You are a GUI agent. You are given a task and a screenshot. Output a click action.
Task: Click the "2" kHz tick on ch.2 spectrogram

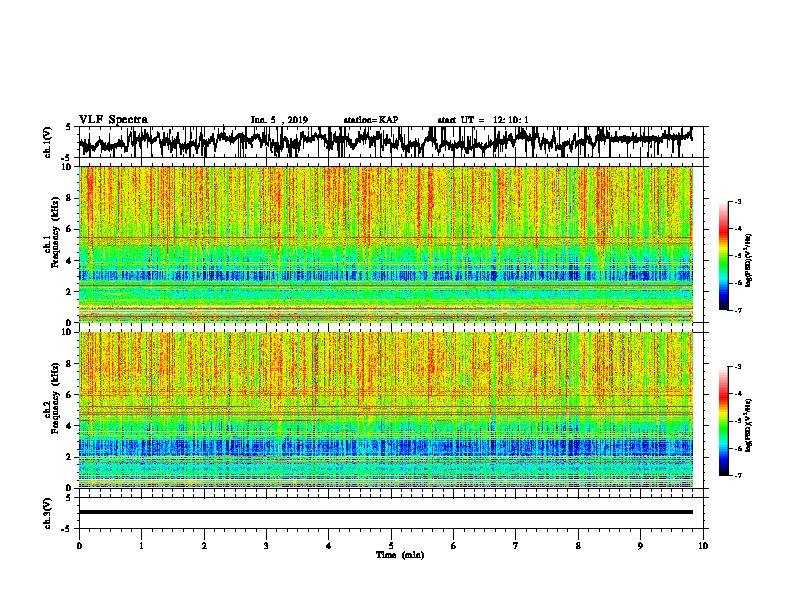pyautogui.click(x=71, y=457)
